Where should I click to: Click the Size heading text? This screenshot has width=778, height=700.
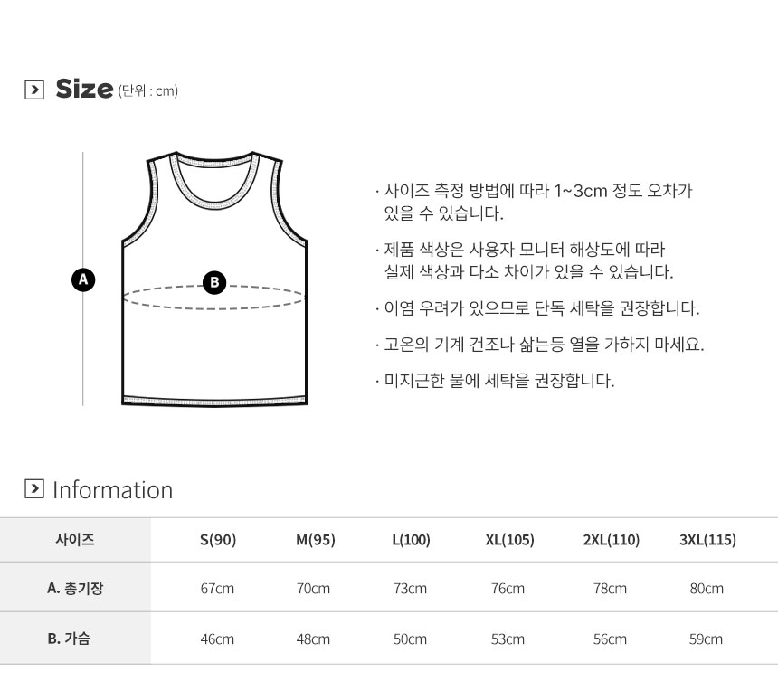(x=84, y=89)
